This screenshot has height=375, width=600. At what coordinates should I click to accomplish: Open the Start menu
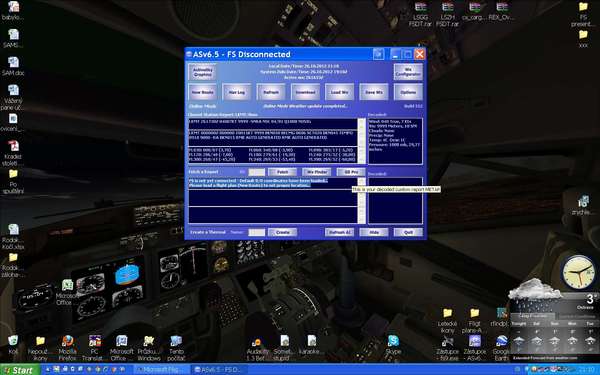pyautogui.click(x=20, y=370)
